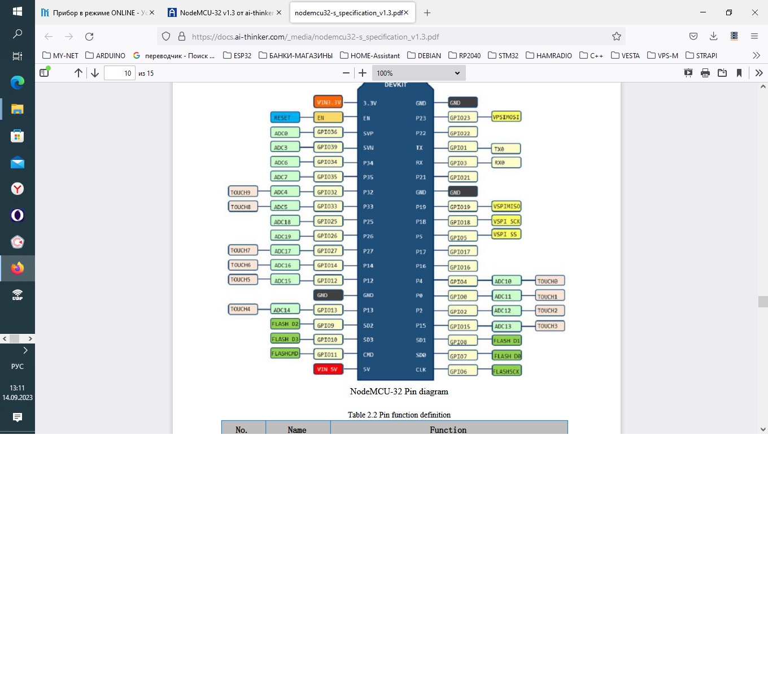Switch to NodeMCU-32 v1.3 tab
Screen dimensions: 768x700
click(x=225, y=12)
